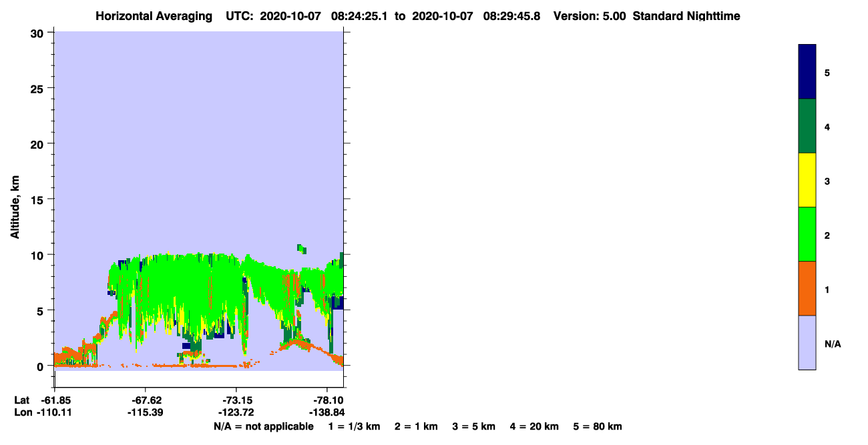This screenshot has width=868, height=445.
Task: Click the y-axis tick label 25
Action: (38, 88)
